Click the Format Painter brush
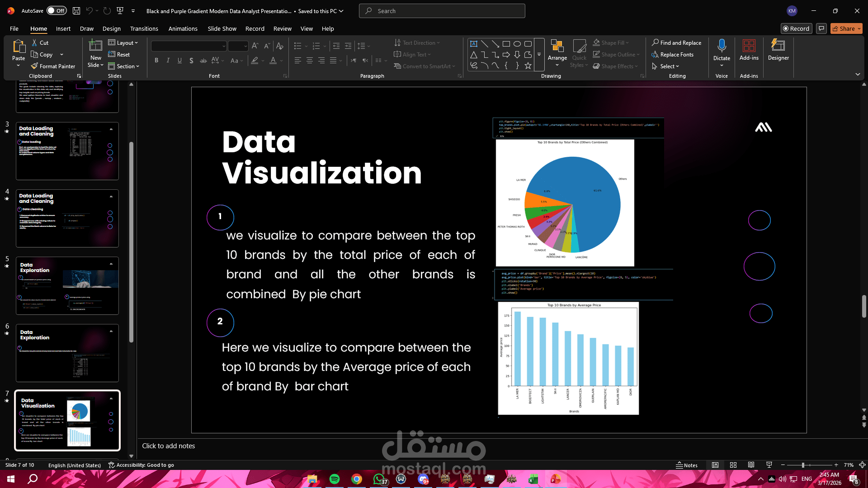 point(34,66)
